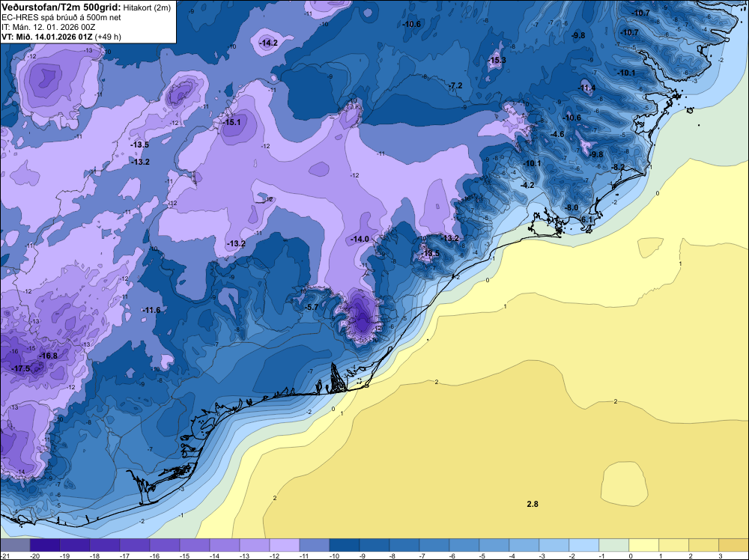Screen dimensions: 749x560
Task: Click the -11.4 temperature label
Action: 587,88
